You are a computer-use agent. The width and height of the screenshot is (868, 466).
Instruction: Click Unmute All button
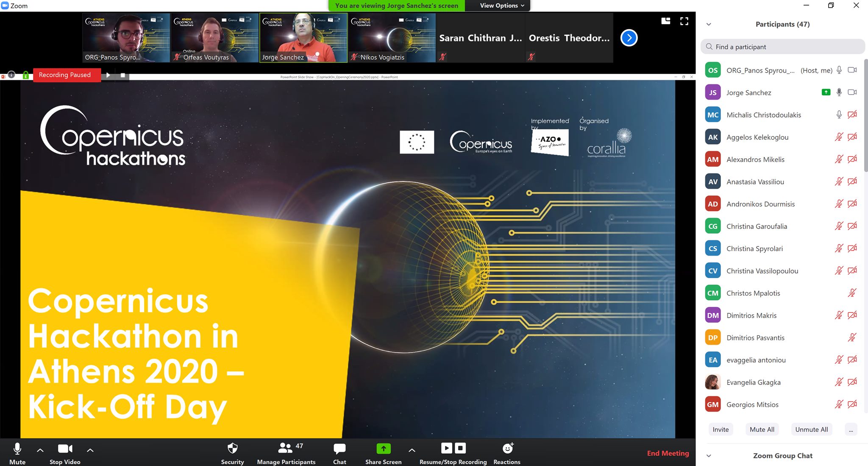coord(811,430)
